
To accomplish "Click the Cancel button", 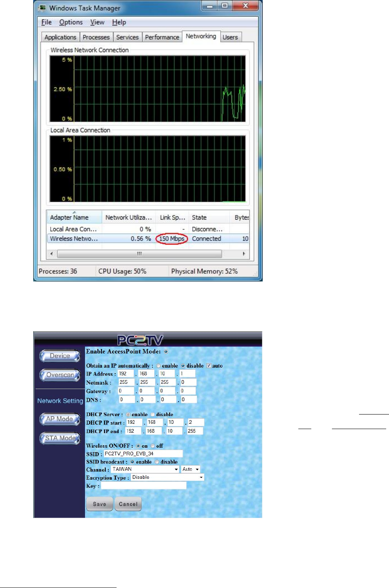I will click(128, 504).
